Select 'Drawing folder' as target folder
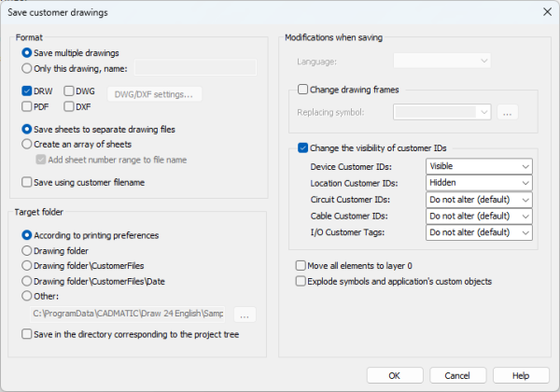Viewport: 560px width, 392px height. click(26, 250)
